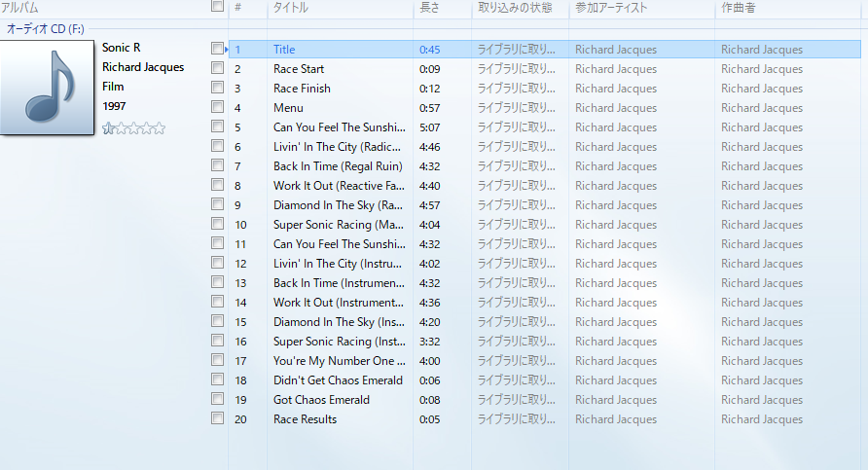
Task: Click the 1997 year text
Action: [x=114, y=106]
